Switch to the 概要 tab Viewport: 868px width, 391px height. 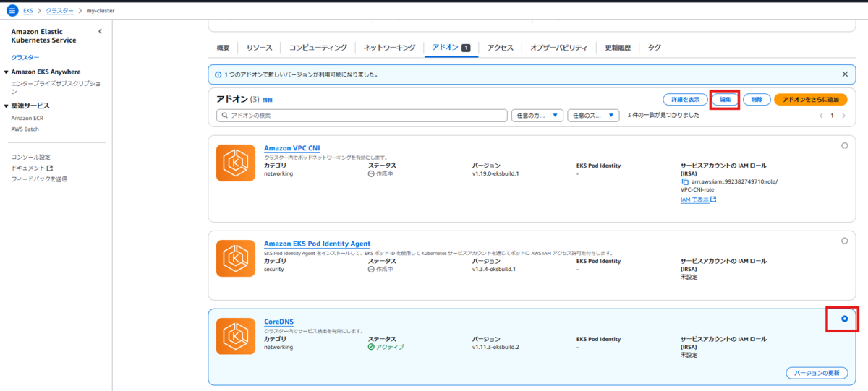pos(223,48)
